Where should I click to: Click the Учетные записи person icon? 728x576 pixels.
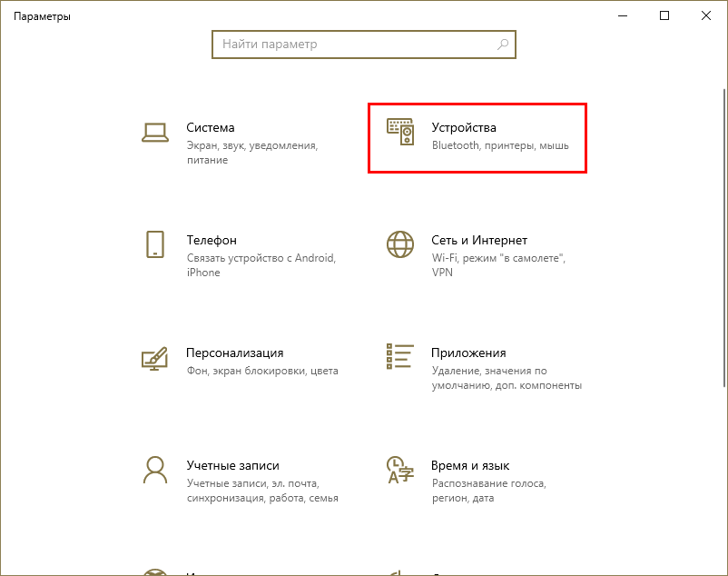pyautogui.click(x=155, y=470)
